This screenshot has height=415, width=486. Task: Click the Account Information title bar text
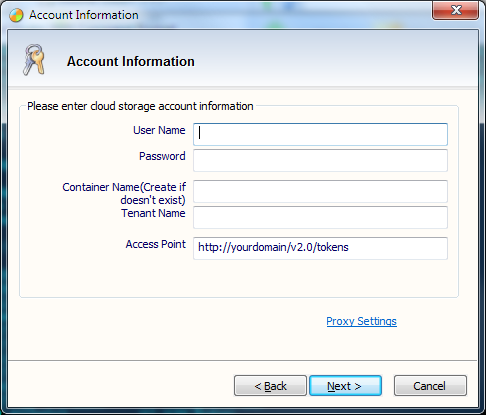pos(84,15)
